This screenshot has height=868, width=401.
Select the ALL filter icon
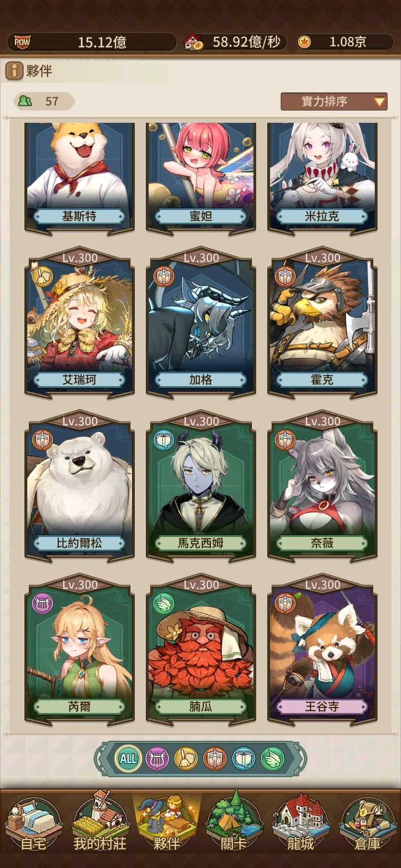tap(128, 758)
